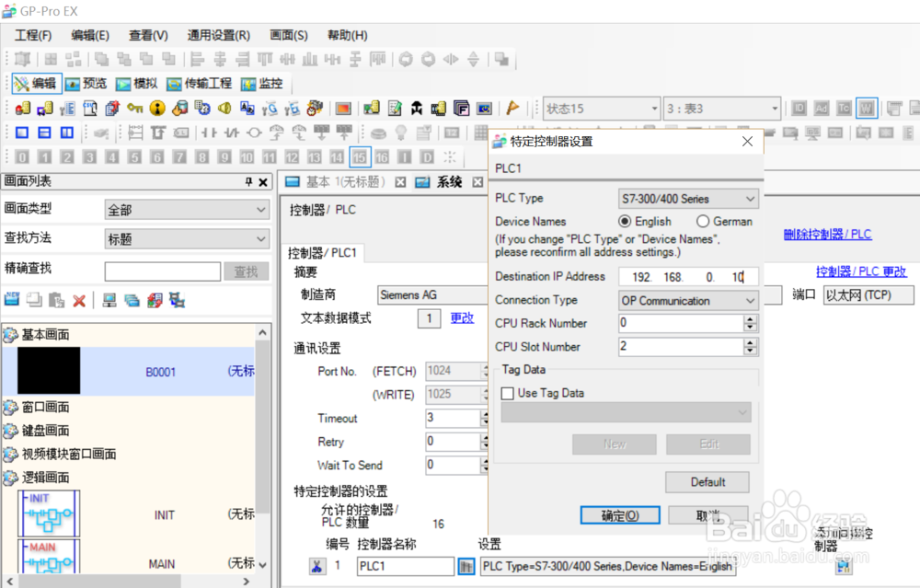This screenshot has width=920, height=588.
Task: Click the 确定(O) button
Action: [620, 515]
